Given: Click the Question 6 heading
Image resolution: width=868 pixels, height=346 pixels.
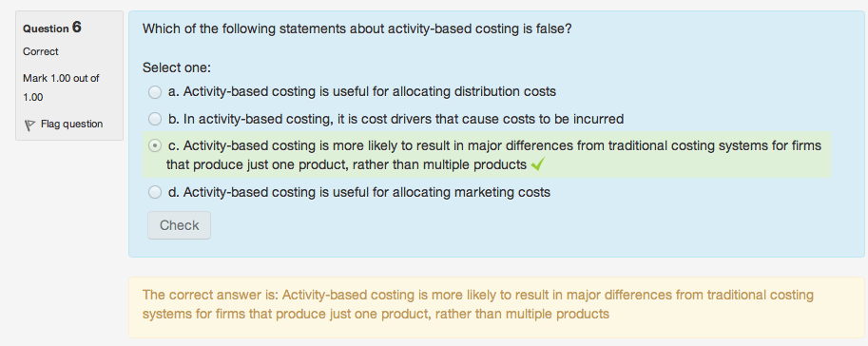Looking at the screenshot, I should (x=52, y=28).
